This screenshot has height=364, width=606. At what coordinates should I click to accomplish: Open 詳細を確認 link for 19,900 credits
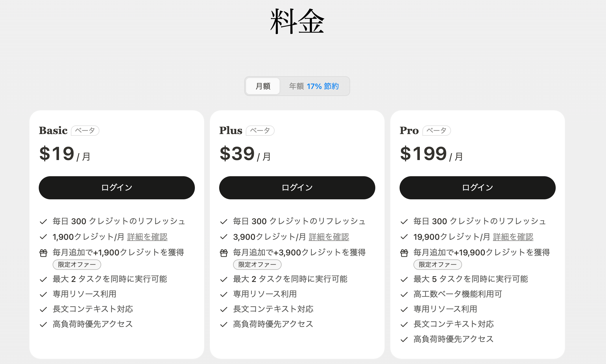pos(513,237)
